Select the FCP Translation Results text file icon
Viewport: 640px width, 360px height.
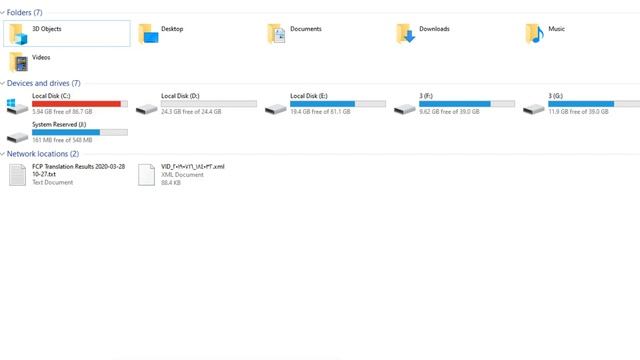(18, 175)
